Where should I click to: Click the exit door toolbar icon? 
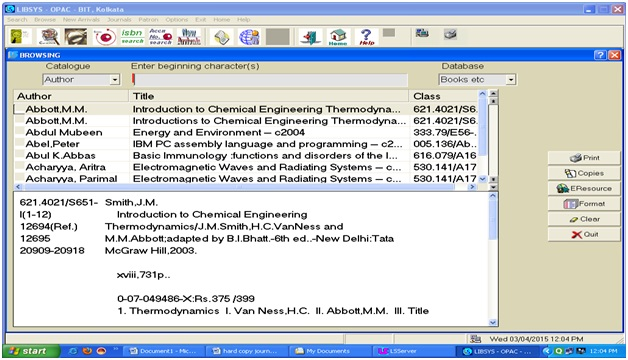point(310,37)
